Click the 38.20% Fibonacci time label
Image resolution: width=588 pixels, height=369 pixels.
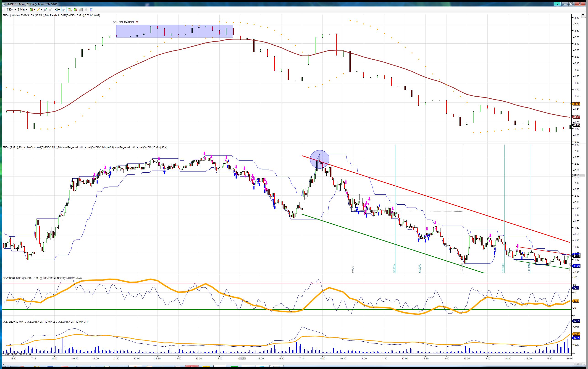coord(394,269)
